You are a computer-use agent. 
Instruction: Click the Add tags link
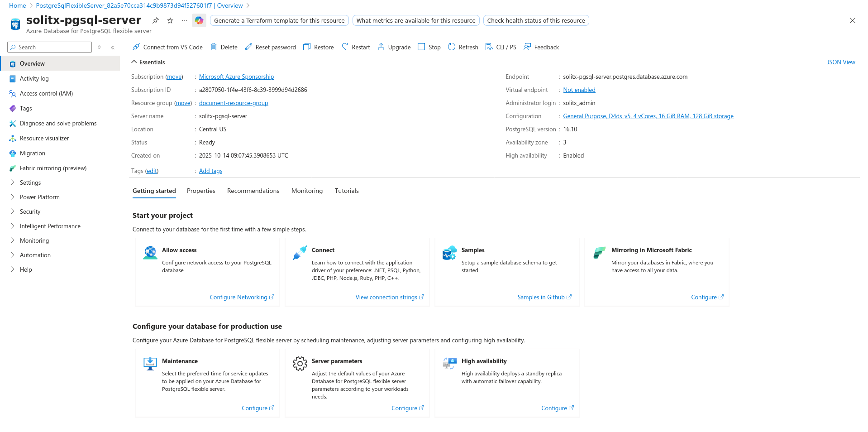click(210, 171)
